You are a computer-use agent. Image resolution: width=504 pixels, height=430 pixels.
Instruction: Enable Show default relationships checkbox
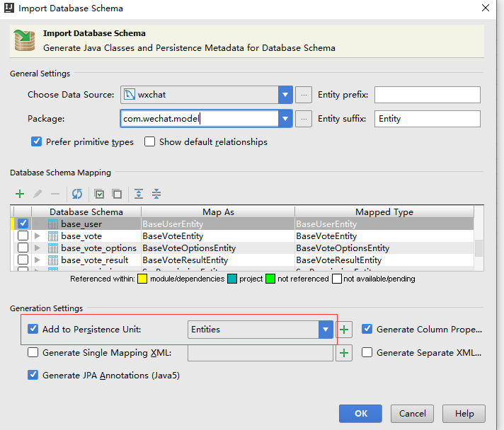149,141
